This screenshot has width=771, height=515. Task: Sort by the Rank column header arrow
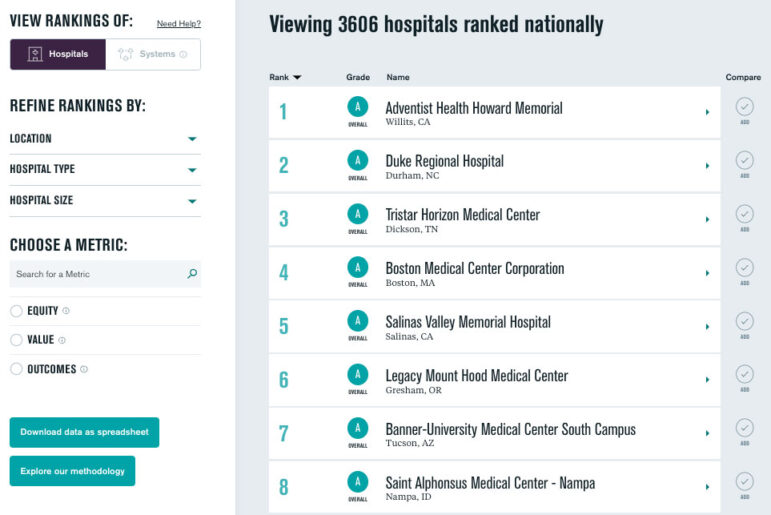(x=297, y=77)
